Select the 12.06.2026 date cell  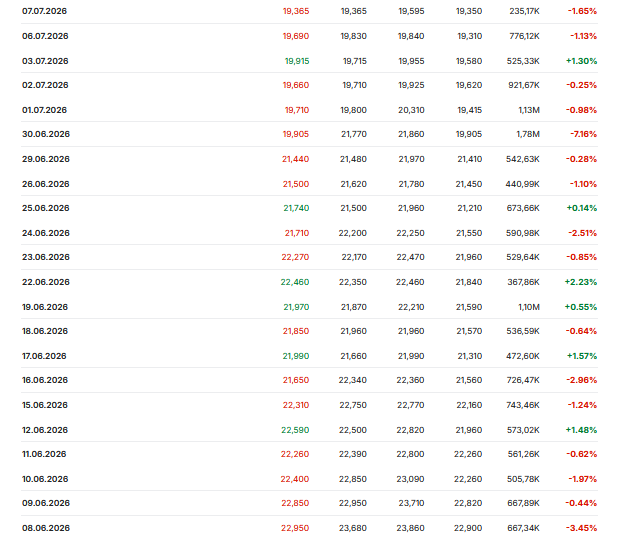click(45, 430)
